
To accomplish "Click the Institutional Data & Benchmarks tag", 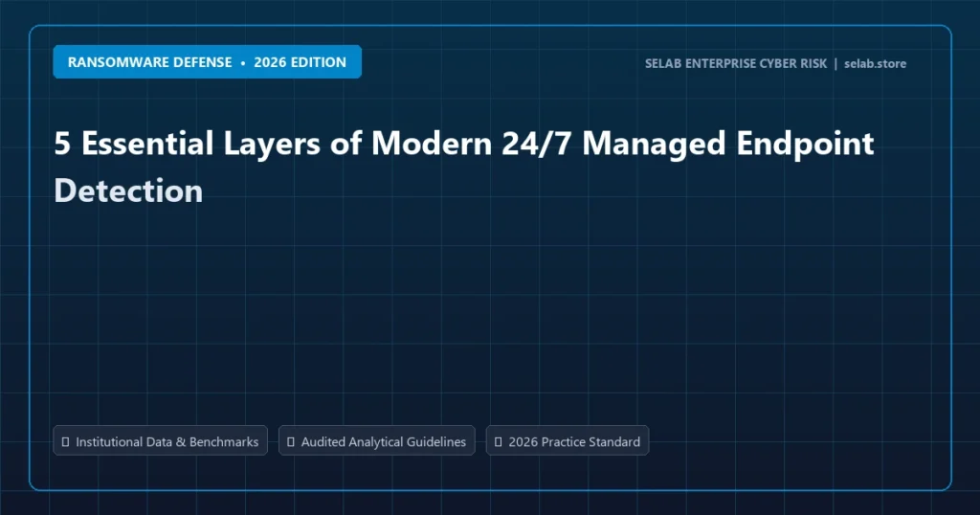I will pos(160,441).
